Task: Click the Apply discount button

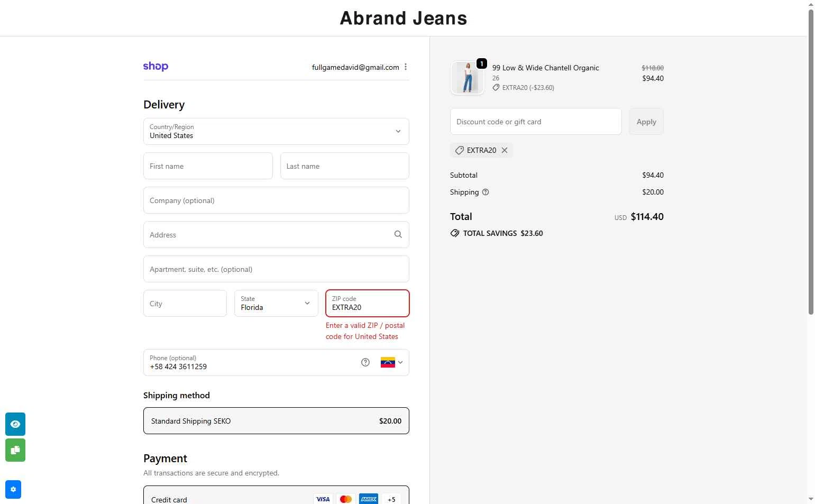Action: (x=646, y=122)
